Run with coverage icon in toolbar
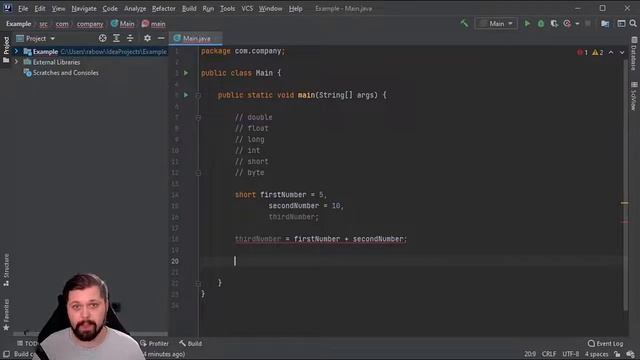 point(554,24)
